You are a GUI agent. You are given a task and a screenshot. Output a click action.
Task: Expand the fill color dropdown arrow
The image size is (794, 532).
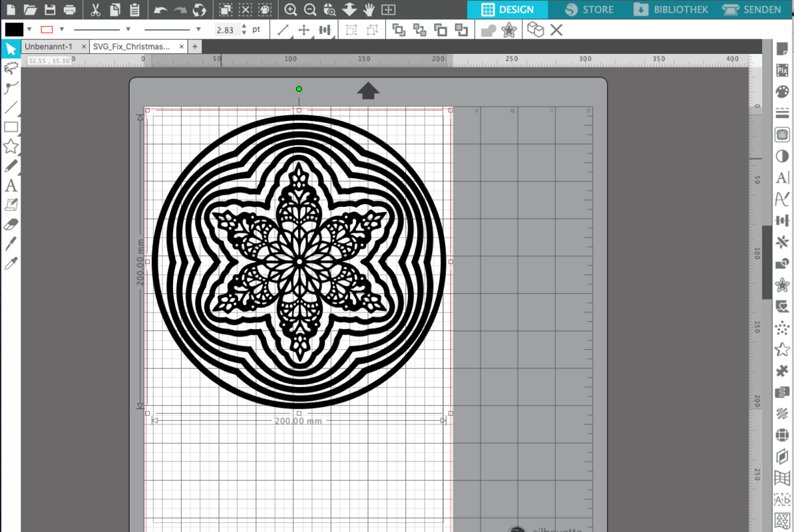click(x=29, y=29)
